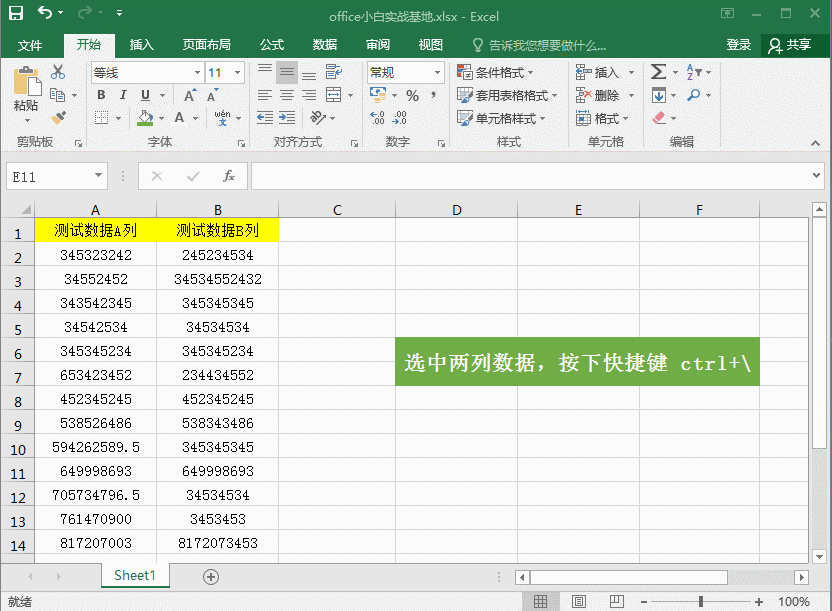Expand the formula bar chevron
This screenshot has width=832, height=611.
[817, 176]
